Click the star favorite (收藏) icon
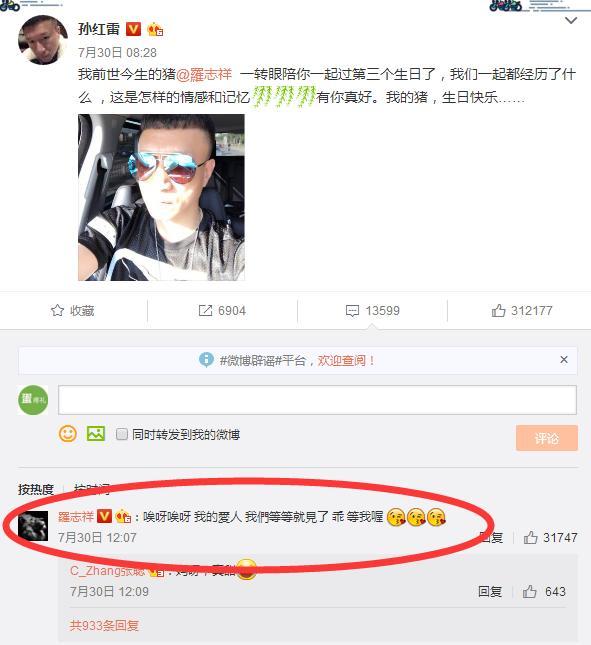 57,311
